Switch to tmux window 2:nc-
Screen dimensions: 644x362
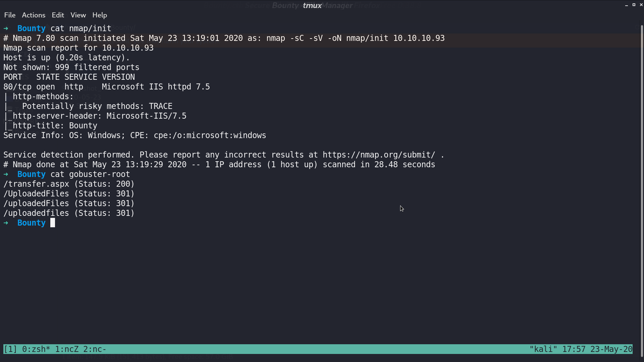pos(95,349)
